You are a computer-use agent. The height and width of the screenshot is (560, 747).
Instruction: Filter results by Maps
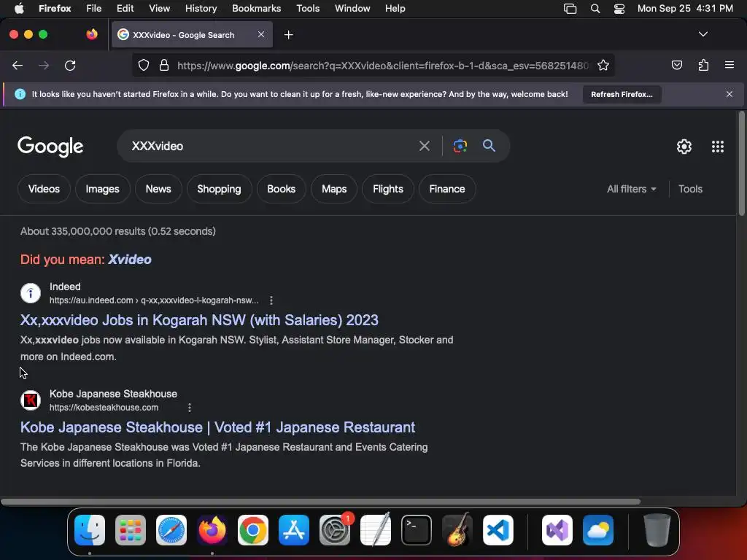334,189
